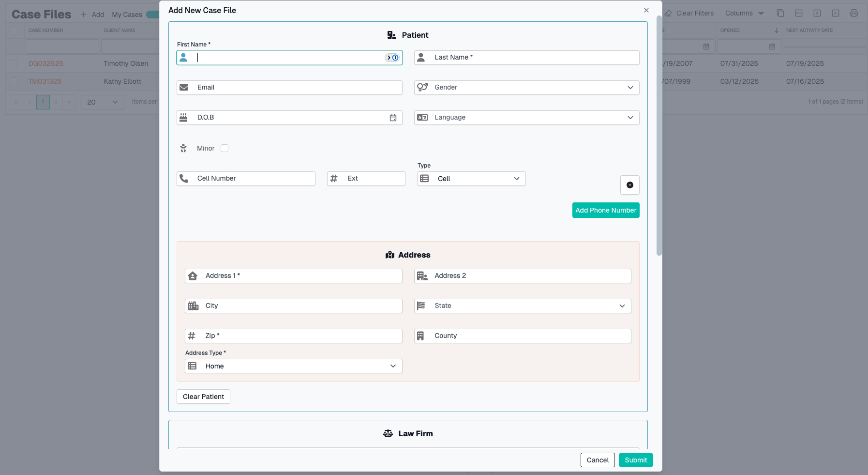Copy the case files table

tap(780, 13)
